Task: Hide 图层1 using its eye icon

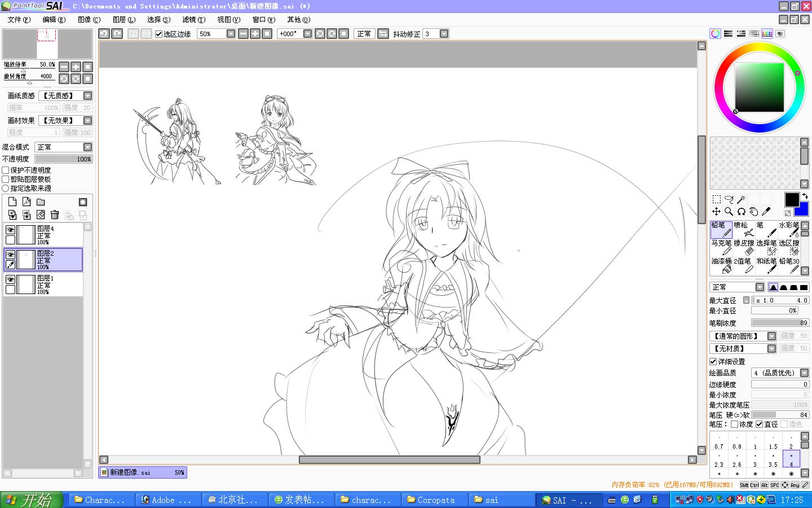Action: (x=10, y=279)
